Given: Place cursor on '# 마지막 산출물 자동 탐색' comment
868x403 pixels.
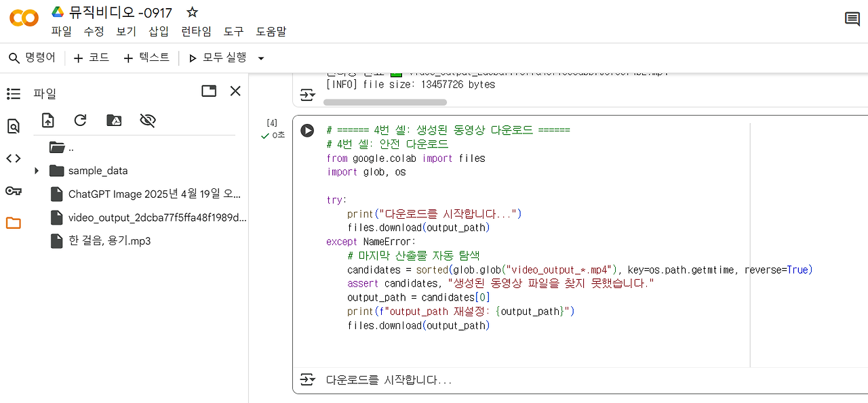Looking at the screenshot, I should click(414, 255).
